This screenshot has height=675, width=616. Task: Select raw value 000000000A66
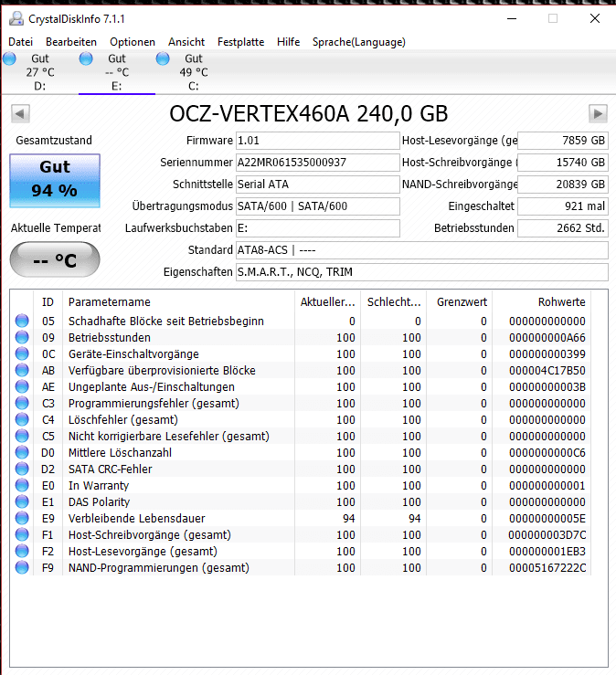547,338
